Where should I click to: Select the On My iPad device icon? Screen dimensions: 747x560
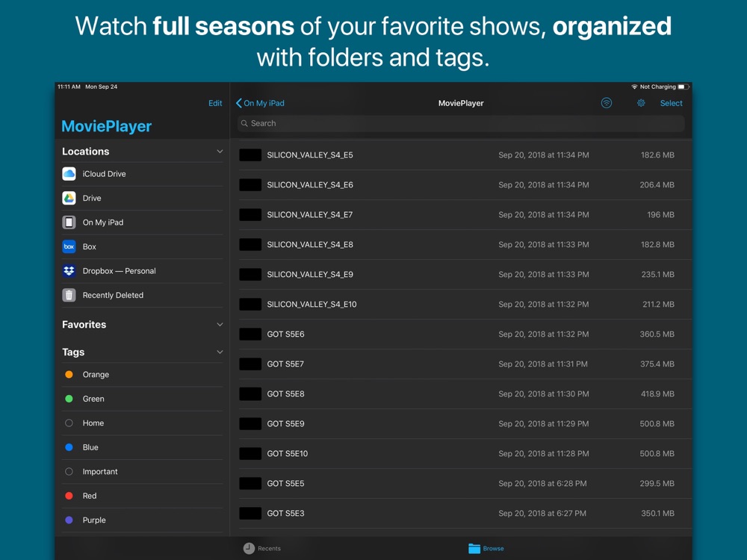(69, 223)
